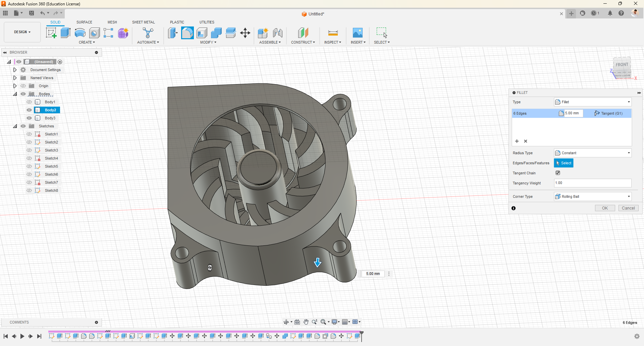
Task: Uncheck the Tangent Chain checkbox
Action: (x=558, y=173)
